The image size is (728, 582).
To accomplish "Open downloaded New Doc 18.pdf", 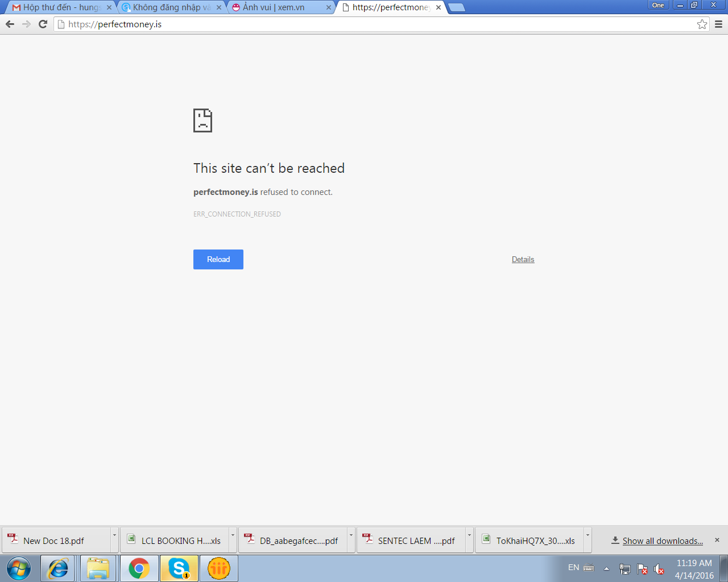I will [56, 541].
